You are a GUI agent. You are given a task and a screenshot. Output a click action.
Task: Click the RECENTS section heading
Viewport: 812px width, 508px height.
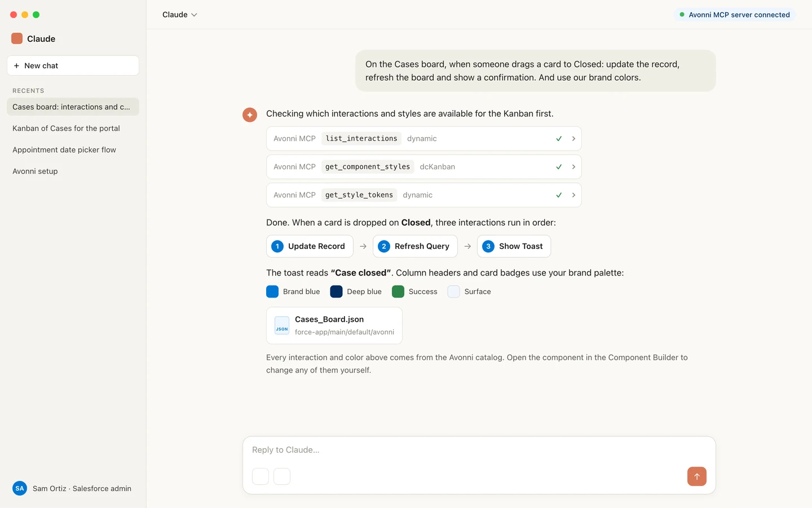[x=28, y=91]
